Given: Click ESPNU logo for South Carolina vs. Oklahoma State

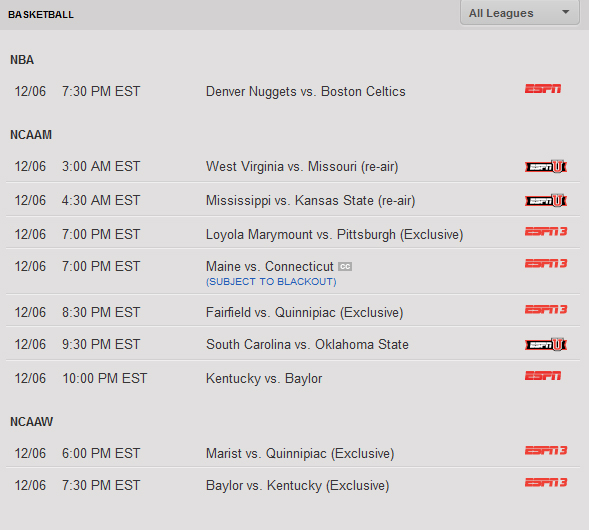Looking at the screenshot, I should tap(546, 344).
